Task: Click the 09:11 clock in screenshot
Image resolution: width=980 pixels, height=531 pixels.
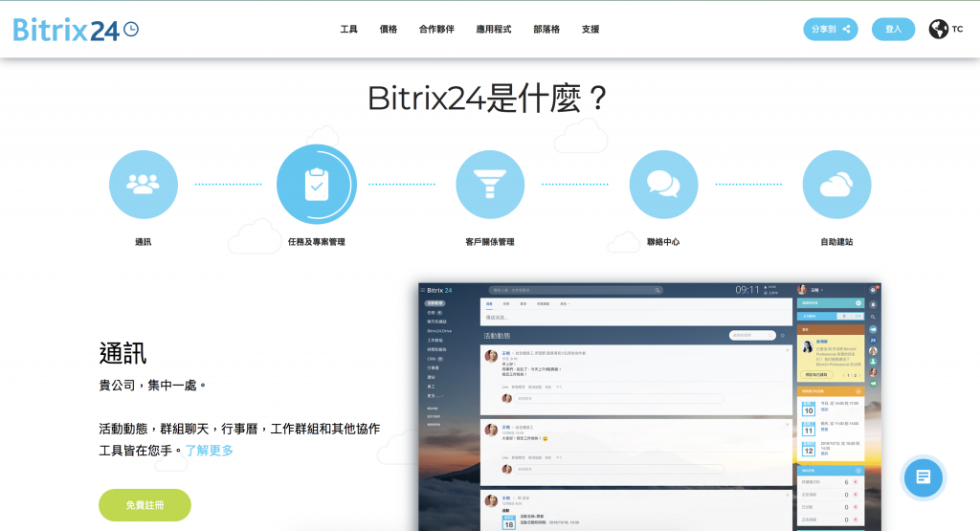Action: tap(746, 290)
